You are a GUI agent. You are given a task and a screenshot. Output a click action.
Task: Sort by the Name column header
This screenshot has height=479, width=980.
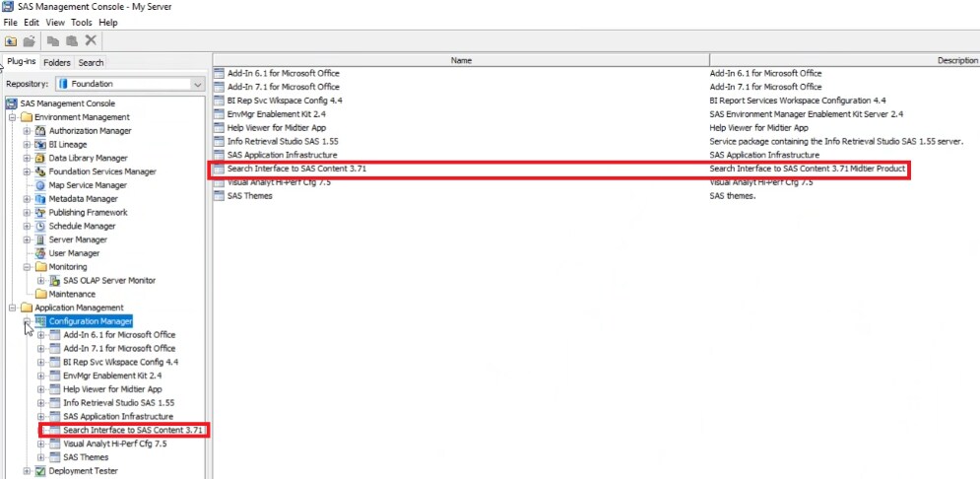tap(461, 60)
